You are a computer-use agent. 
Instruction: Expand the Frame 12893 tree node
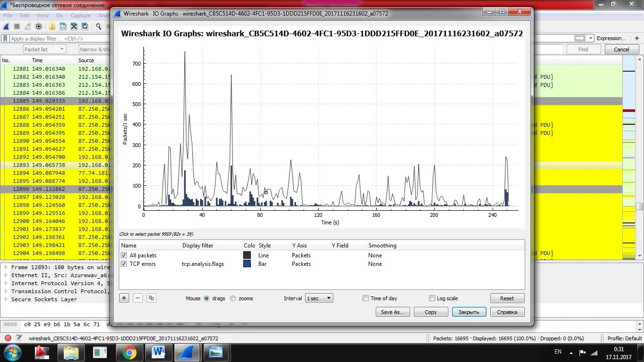[x=6, y=267]
